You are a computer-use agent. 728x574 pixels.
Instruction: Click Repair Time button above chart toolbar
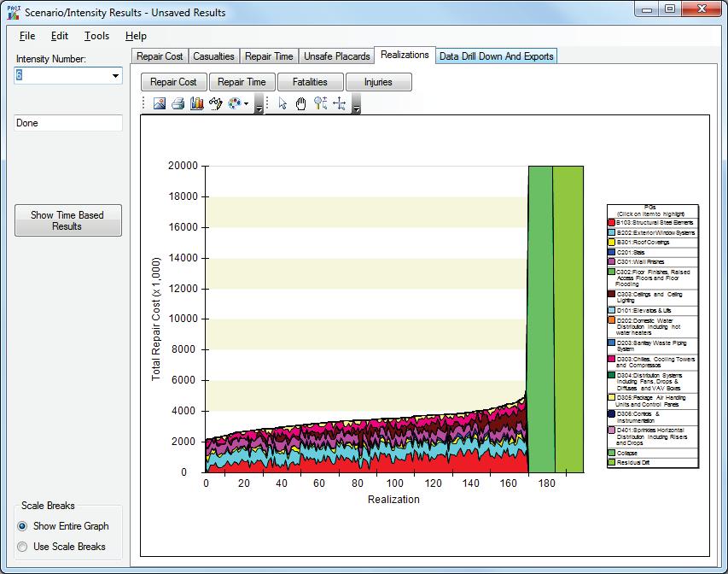[242, 82]
